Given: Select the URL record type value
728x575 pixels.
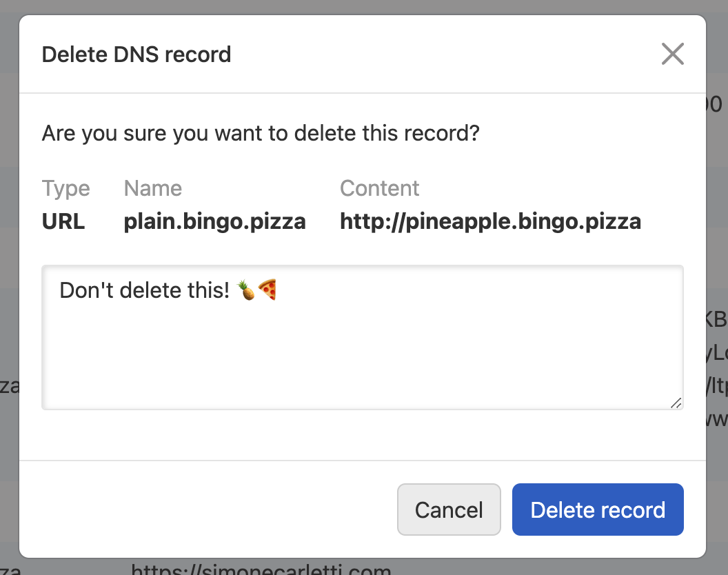Looking at the screenshot, I should [x=63, y=221].
